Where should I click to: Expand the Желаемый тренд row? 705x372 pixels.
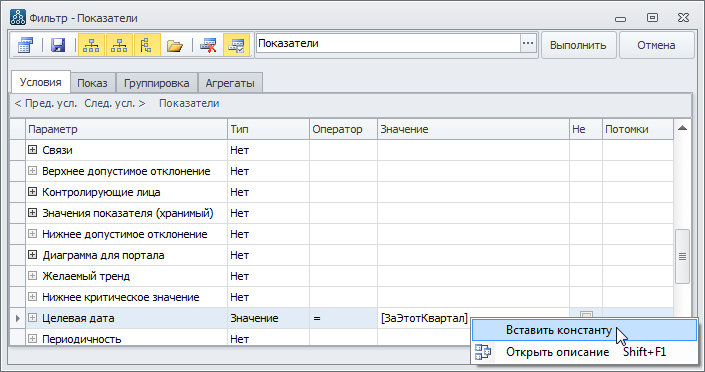tap(32, 276)
